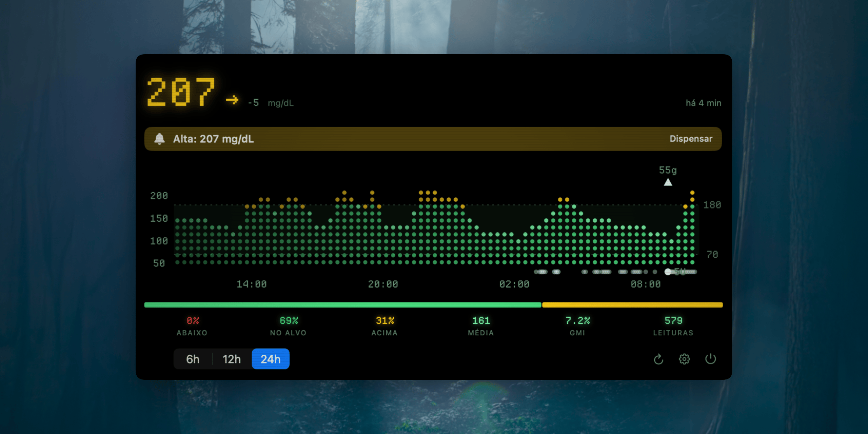The width and height of the screenshot is (868, 434).
Task: Click the 14:00 time axis label
Action: coord(252,284)
